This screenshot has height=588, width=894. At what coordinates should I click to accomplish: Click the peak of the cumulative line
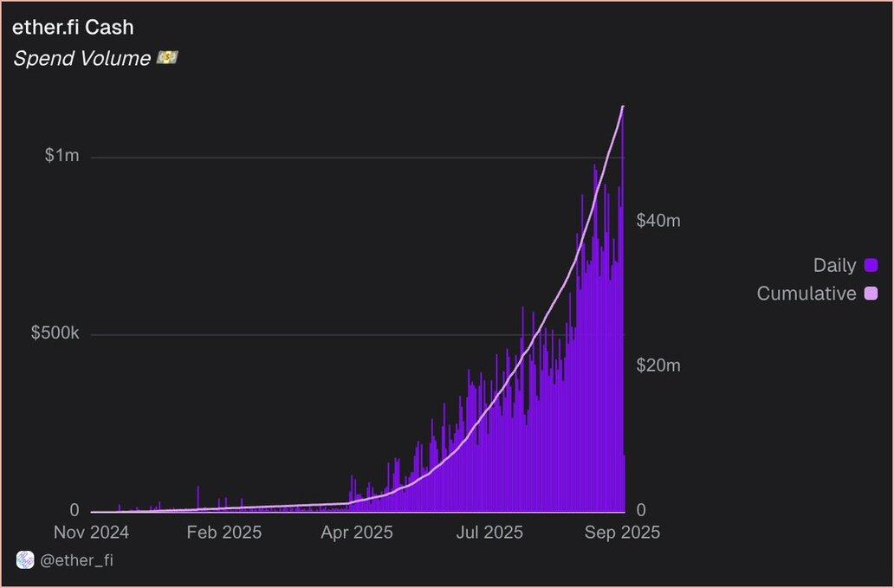(623, 107)
